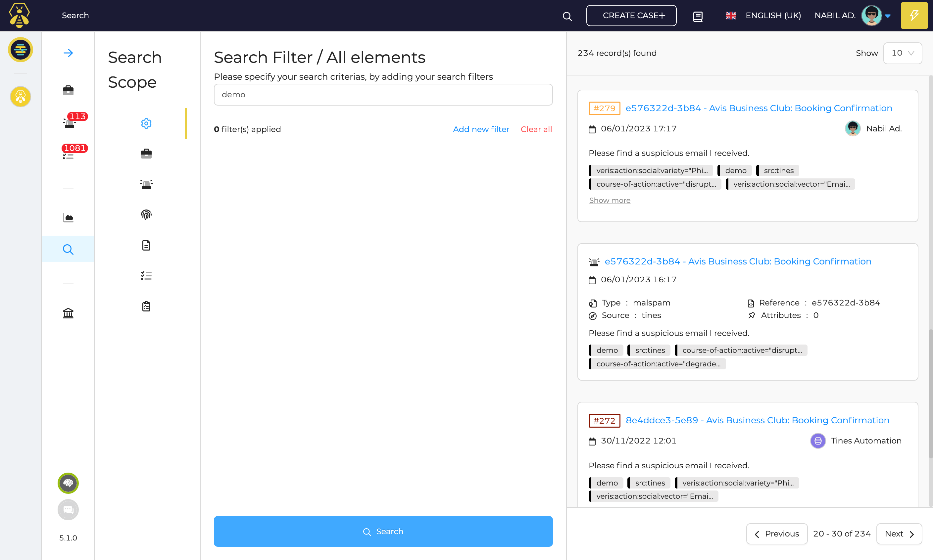Image resolution: width=933 pixels, height=560 pixels.
Task: Open the Organisation bank icon
Action: tap(68, 313)
